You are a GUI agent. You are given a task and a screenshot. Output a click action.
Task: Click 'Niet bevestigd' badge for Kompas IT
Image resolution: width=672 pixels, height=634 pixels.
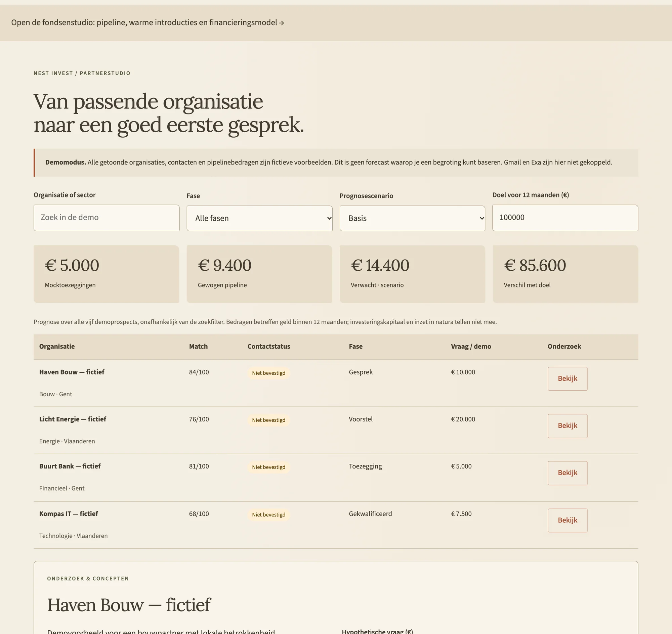[269, 515]
